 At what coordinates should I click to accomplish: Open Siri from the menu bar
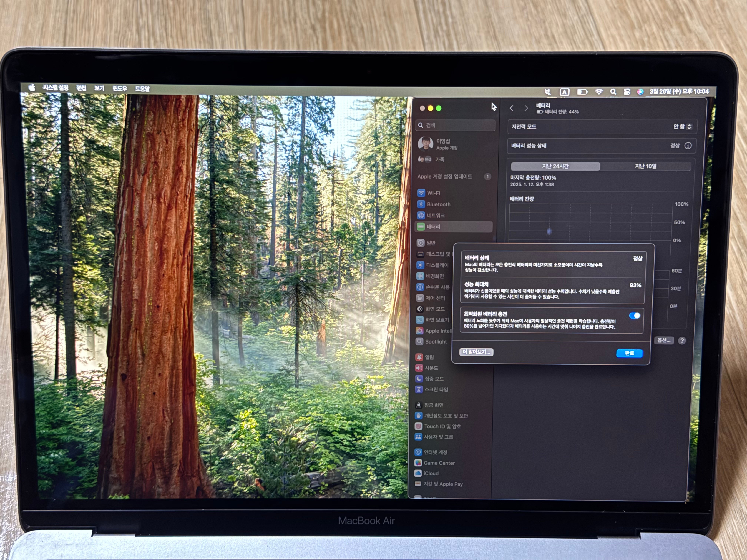tap(640, 92)
